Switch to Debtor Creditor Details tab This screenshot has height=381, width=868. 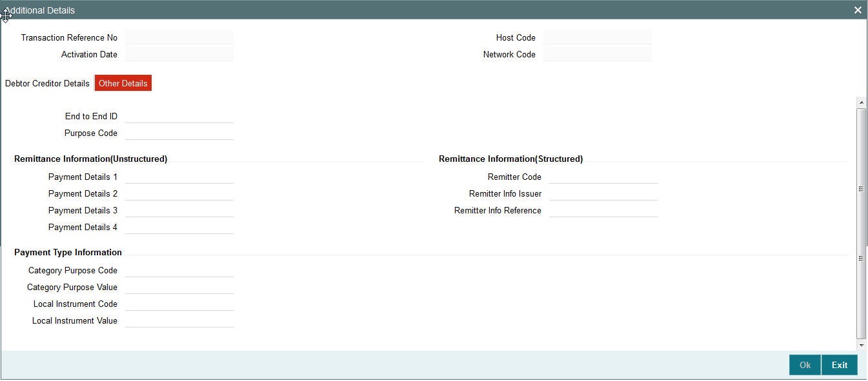[x=47, y=83]
